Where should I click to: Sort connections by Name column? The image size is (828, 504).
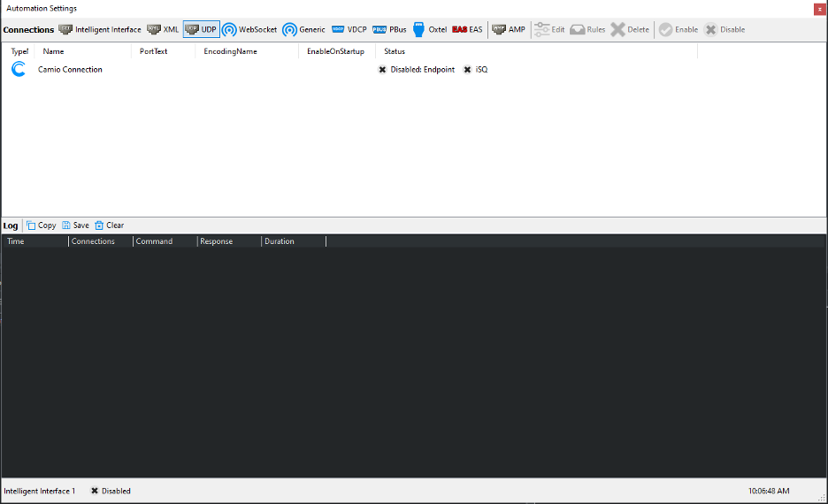(x=53, y=51)
